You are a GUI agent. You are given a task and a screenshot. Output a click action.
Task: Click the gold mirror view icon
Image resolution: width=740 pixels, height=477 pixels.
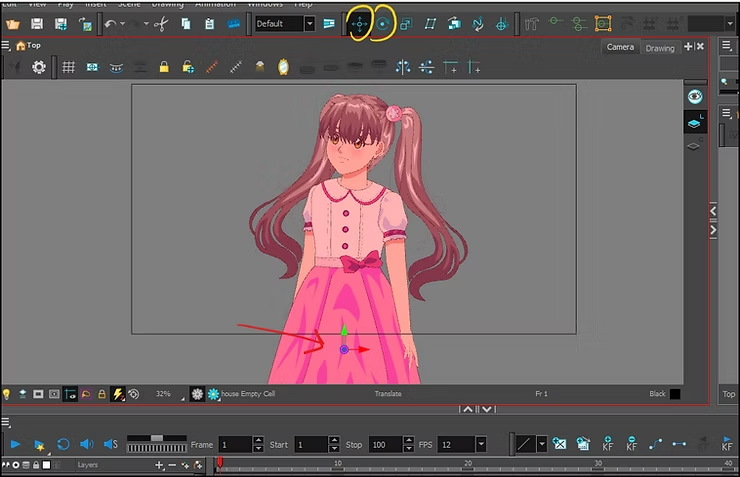tap(283, 67)
